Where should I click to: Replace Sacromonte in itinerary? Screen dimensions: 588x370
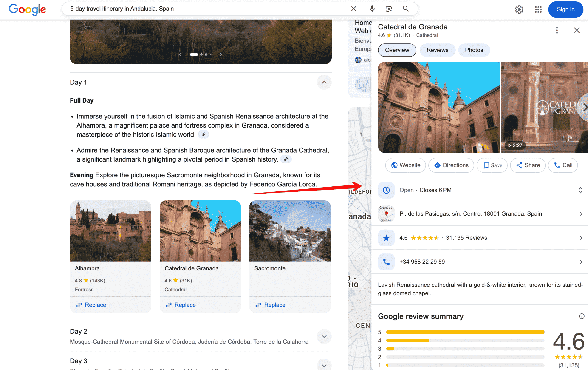270,305
